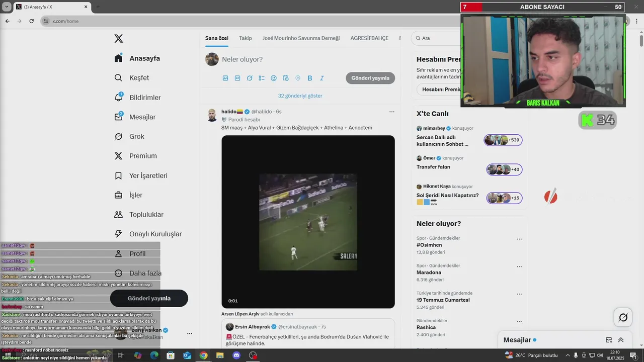
Task: Go back with browser back arrow
Action: coord(8,21)
